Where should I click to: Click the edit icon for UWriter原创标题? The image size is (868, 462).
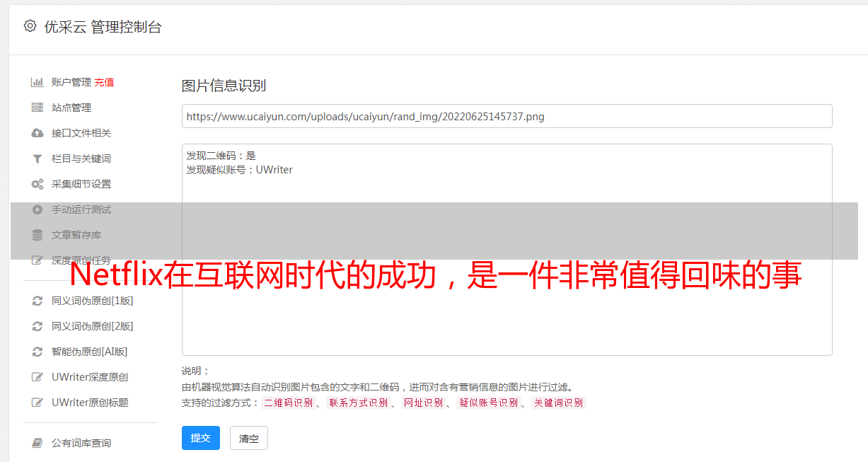pyautogui.click(x=37, y=403)
